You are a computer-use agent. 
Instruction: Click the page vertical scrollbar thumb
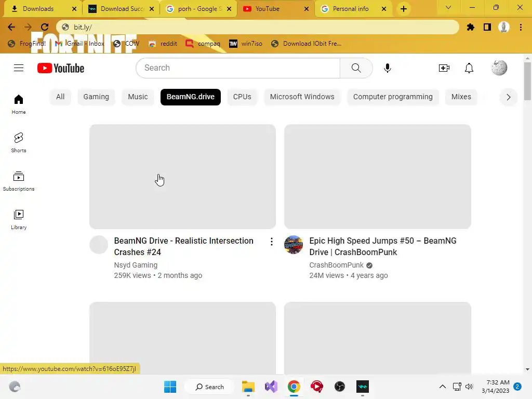click(x=527, y=82)
